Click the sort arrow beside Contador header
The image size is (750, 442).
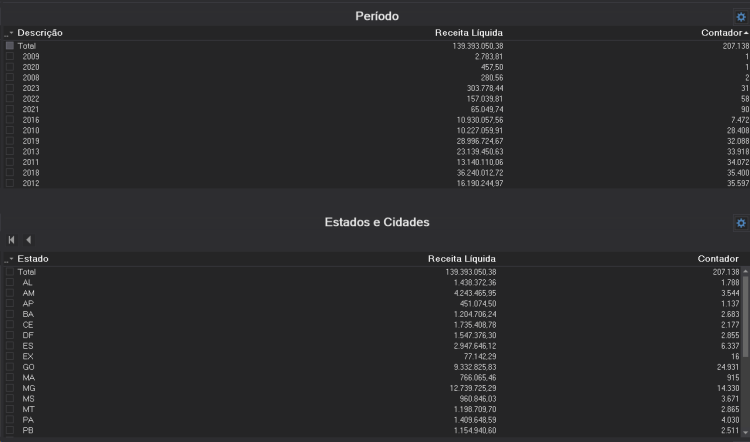pyautogui.click(x=746, y=33)
